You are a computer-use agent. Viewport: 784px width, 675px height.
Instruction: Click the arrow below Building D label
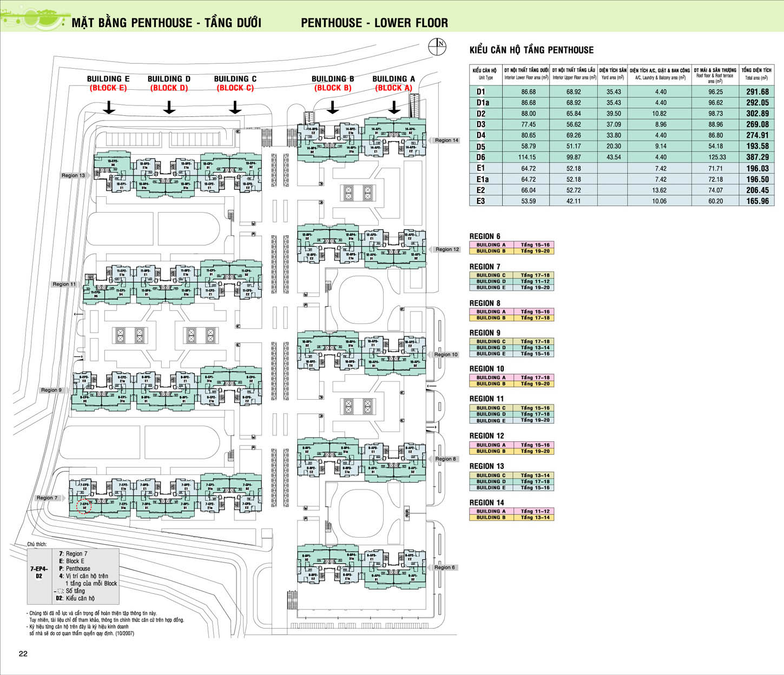point(169,107)
